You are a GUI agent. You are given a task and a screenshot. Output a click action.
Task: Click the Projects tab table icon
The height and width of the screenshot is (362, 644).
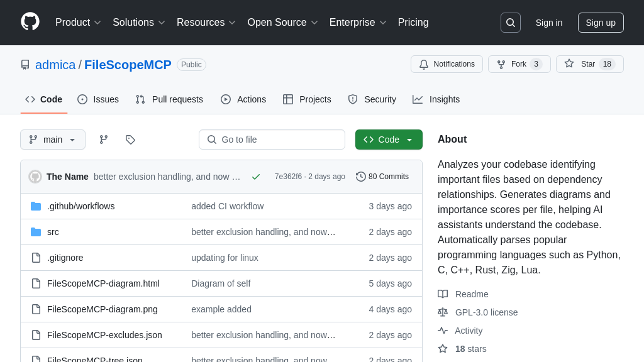[288, 99]
